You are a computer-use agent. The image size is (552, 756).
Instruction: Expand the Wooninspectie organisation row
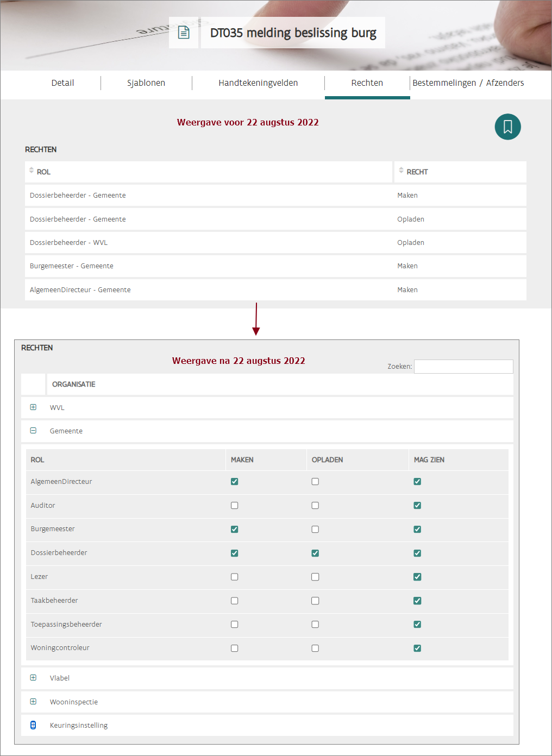point(33,702)
